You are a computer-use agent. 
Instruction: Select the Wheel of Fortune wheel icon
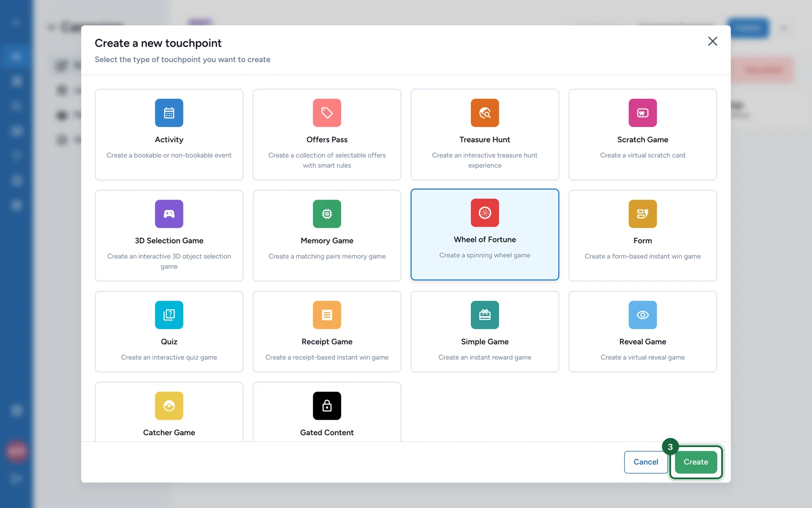point(485,213)
